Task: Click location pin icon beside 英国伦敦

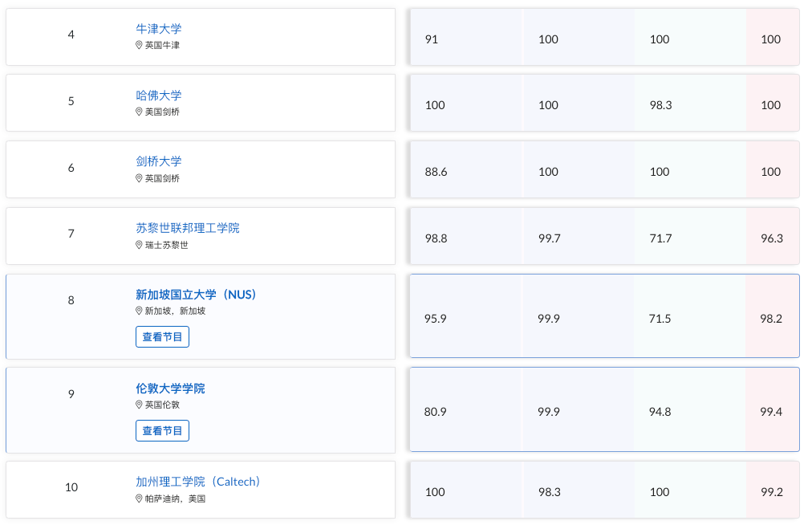Action: [x=139, y=405]
